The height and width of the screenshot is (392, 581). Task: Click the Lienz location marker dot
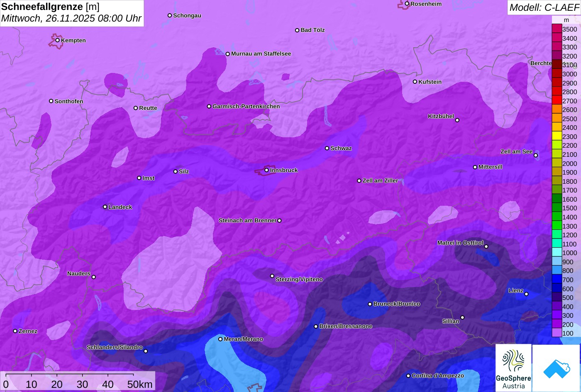tap(526, 294)
